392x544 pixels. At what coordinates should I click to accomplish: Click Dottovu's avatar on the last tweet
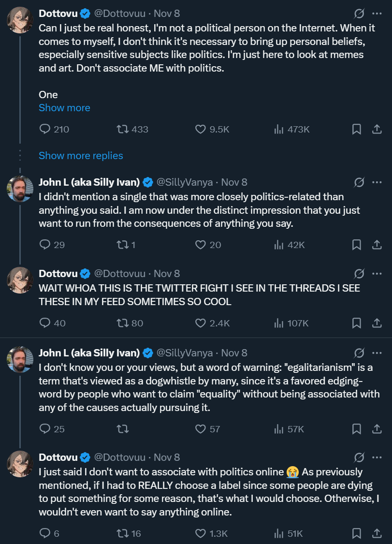pos(20,464)
